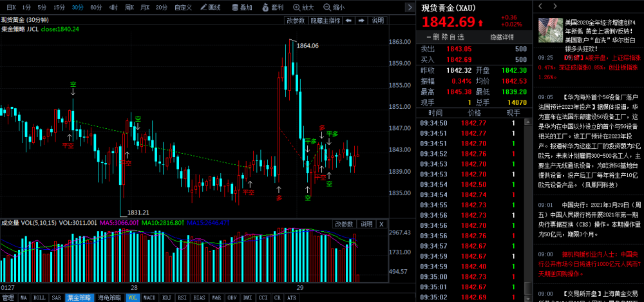Expand the toolbar using the right chevron

pos(410,7)
